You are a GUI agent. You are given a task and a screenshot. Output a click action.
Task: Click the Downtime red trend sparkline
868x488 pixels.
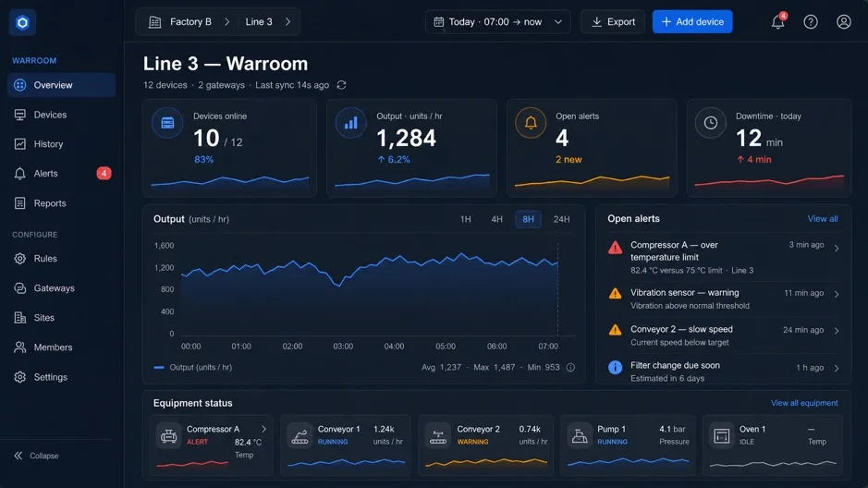pos(769,180)
